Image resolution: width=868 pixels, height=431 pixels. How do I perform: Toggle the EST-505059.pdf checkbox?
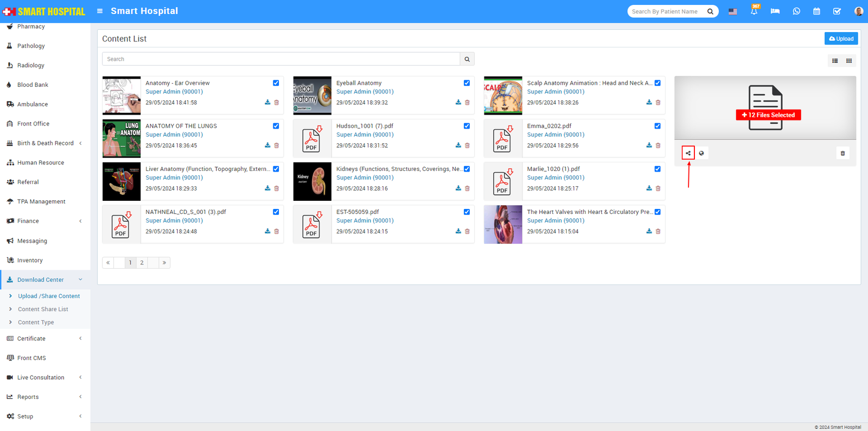[x=467, y=212]
